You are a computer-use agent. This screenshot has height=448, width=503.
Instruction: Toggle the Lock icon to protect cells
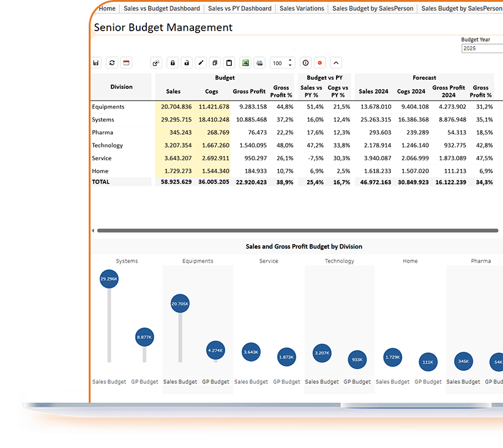tap(172, 62)
